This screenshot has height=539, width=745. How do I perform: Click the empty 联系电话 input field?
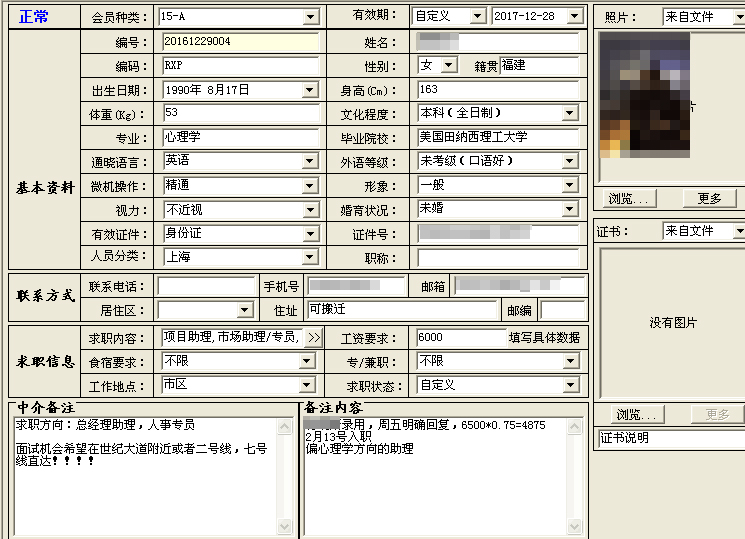pos(206,287)
